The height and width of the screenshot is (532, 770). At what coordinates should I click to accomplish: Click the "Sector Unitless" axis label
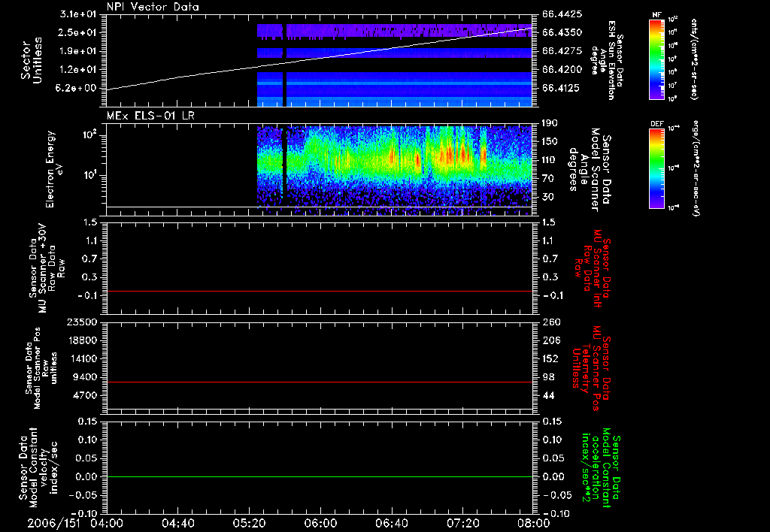(x=32, y=60)
